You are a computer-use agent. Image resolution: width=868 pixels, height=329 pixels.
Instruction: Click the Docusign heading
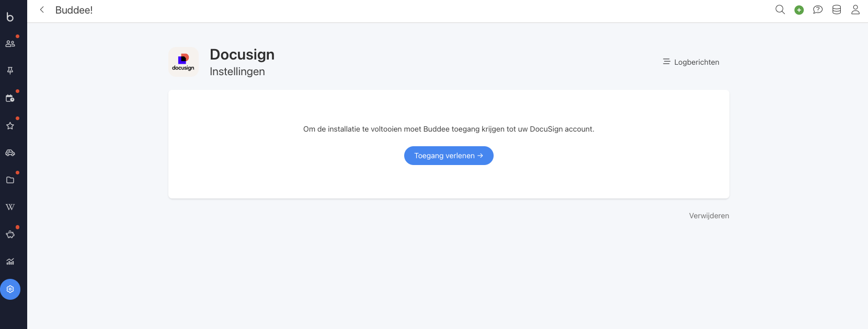242,54
